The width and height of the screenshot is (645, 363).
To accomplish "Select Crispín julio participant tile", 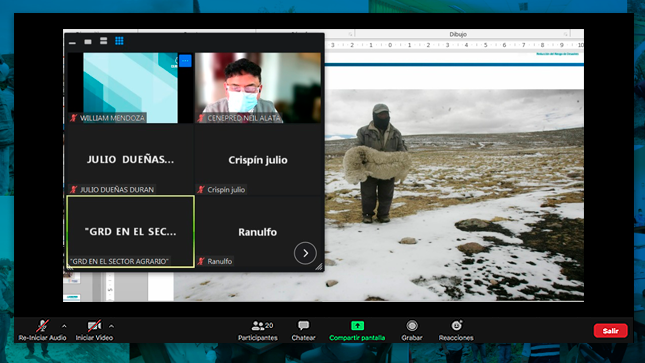I will 258,160.
